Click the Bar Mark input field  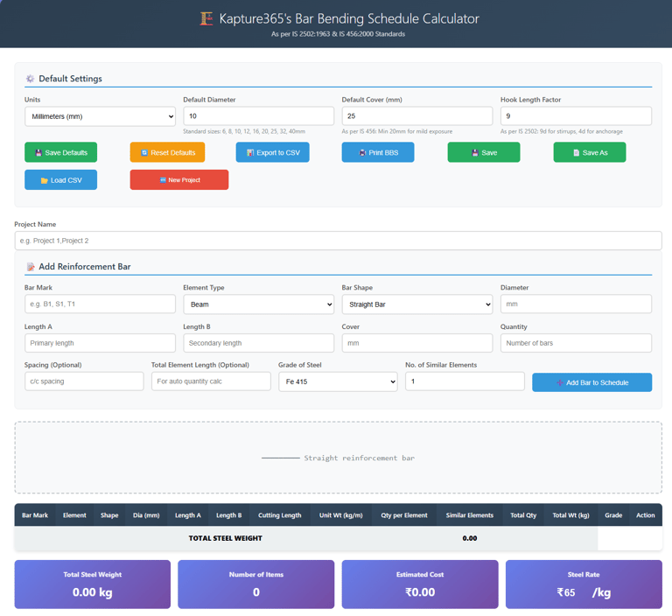100,304
